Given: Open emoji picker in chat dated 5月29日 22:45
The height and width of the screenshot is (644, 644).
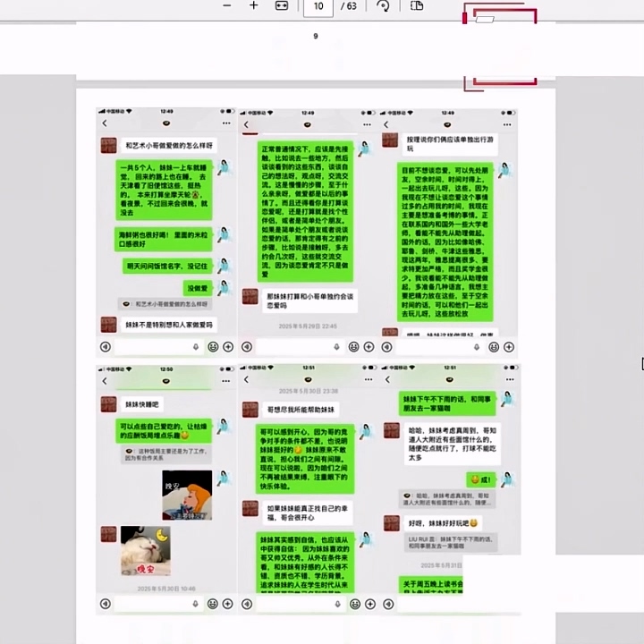Looking at the screenshot, I should coord(353,347).
